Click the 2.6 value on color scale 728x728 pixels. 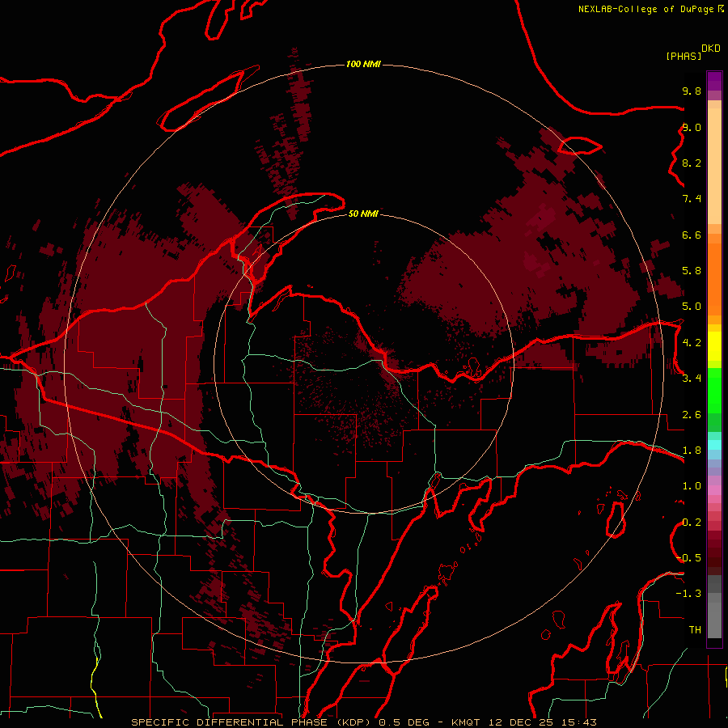point(692,415)
